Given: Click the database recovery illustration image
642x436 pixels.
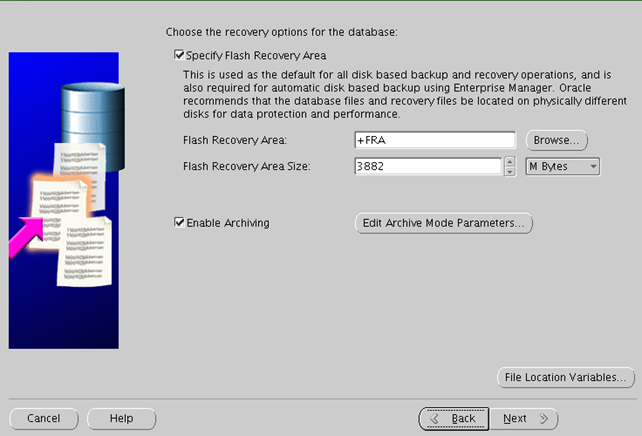Looking at the screenshot, I should click(65, 200).
